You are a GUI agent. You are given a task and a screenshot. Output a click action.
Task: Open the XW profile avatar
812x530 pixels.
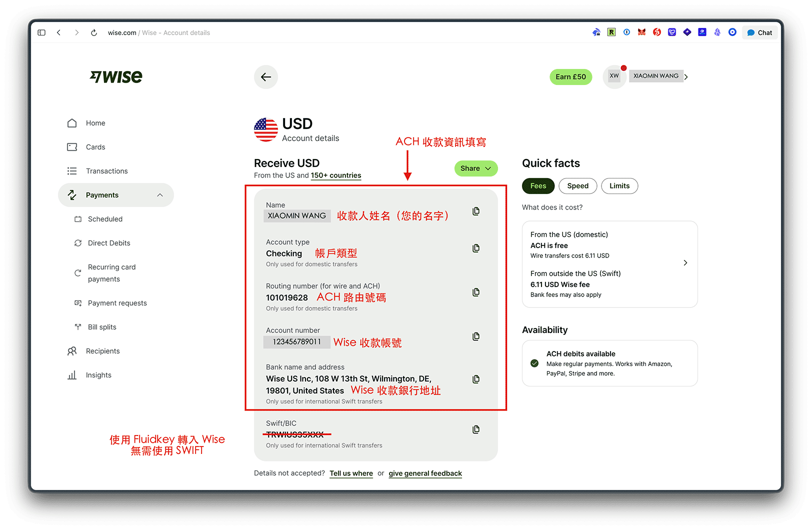click(614, 76)
